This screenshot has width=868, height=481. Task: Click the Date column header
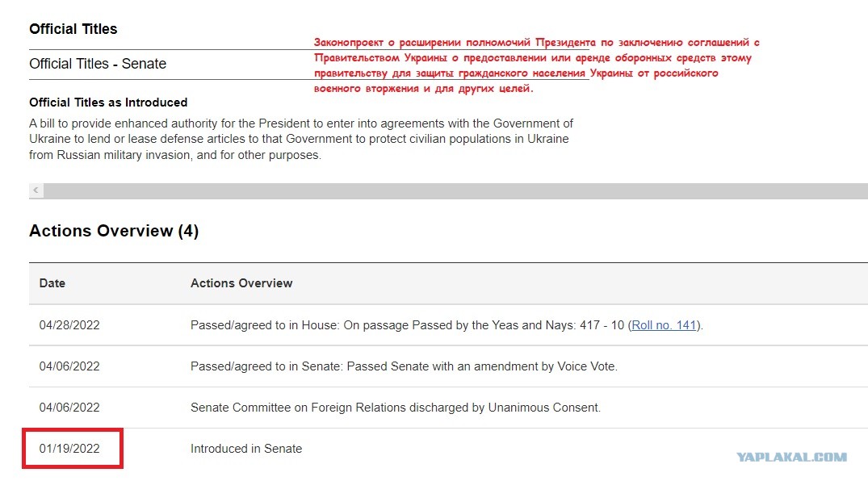pos(52,283)
